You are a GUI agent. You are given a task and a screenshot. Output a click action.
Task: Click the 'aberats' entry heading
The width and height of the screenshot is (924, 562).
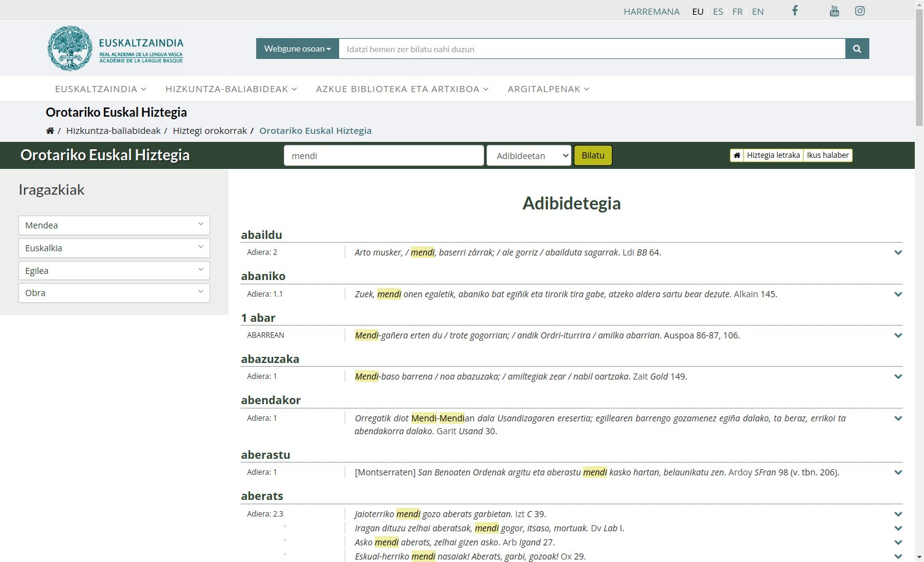pos(262,496)
